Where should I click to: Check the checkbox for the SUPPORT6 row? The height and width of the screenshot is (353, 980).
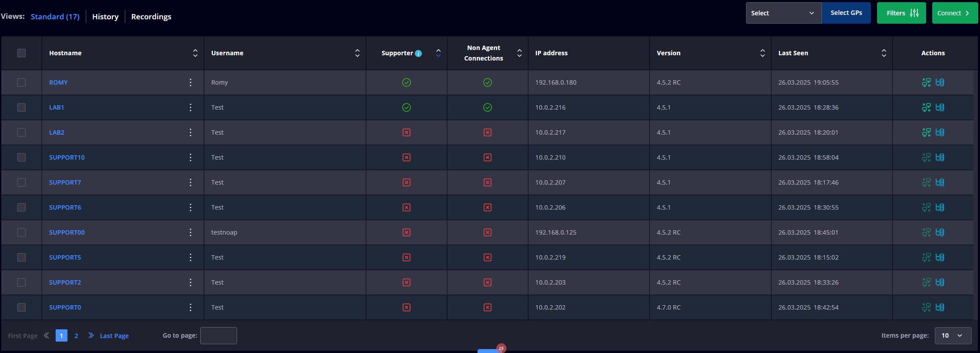tap(21, 207)
